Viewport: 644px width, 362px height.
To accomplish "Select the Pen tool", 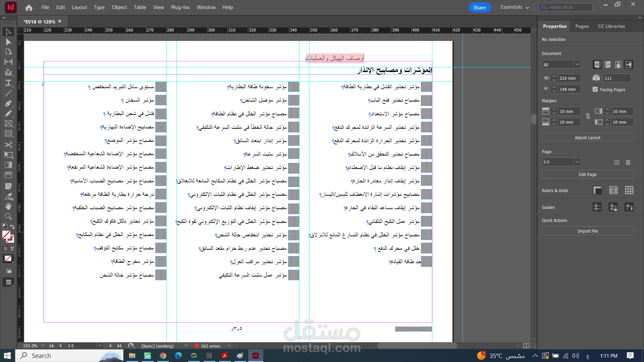I will click(x=8, y=103).
